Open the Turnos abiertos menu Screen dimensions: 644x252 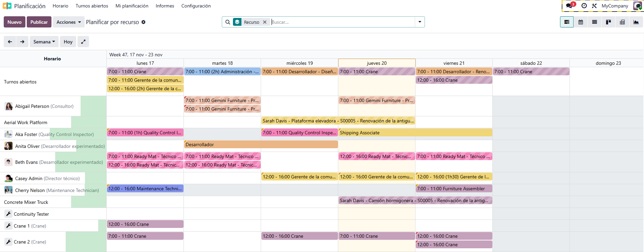click(x=92, y=6)
